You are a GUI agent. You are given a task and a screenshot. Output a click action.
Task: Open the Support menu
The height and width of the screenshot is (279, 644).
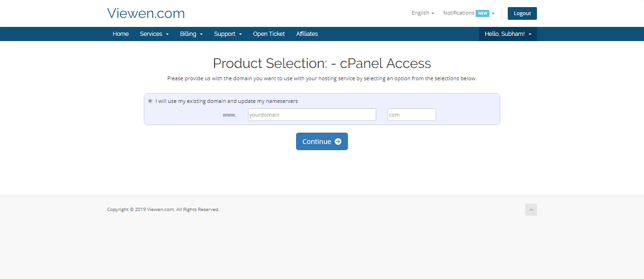[228, 34]
